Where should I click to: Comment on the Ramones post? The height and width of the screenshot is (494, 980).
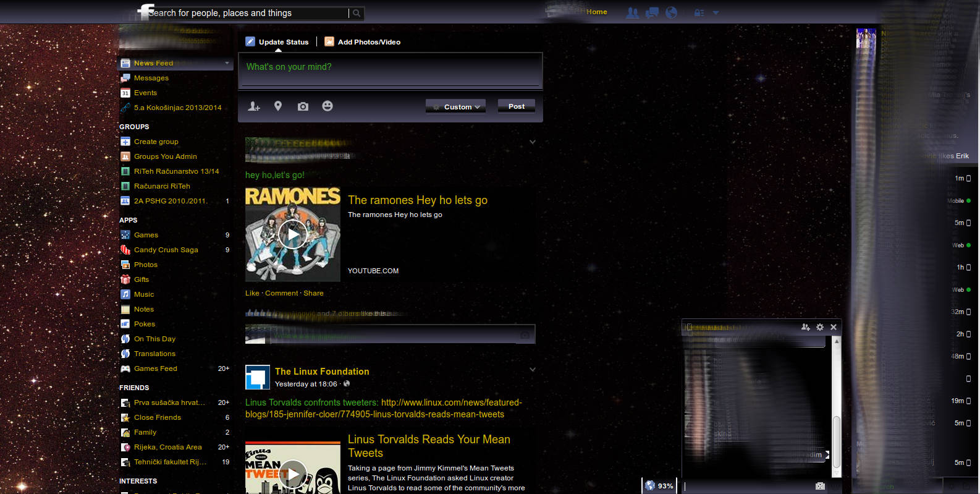(282, 293)
